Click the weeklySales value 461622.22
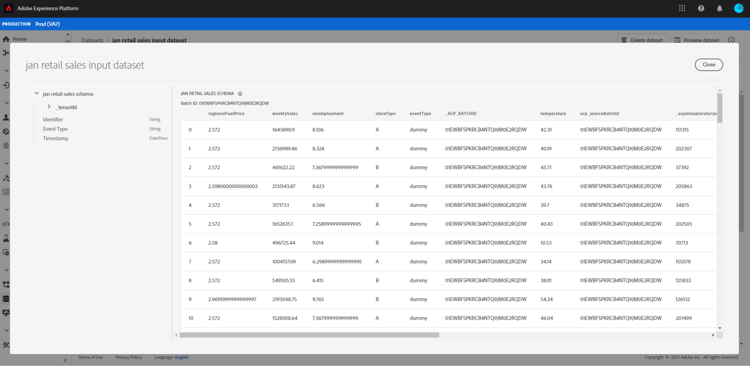This screenshot has height=367, width=750. point(284,167)
